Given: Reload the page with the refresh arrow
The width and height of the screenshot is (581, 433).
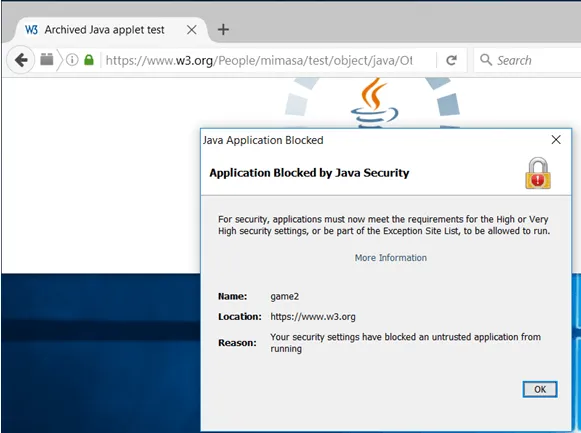Looking at the screenshot, I should click(451, 60).
